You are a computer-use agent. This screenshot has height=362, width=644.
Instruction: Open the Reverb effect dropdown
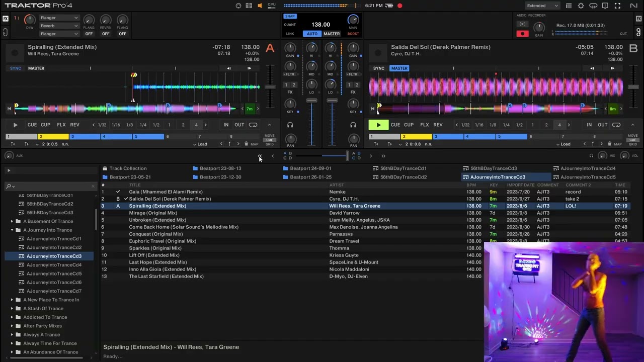pos(59,26)
